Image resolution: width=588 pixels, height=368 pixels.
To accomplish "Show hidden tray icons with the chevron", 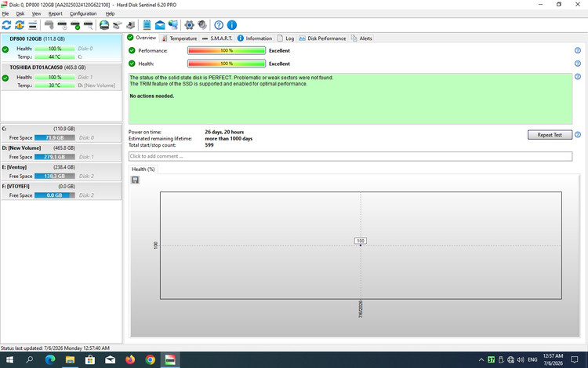I will point(481,360).
